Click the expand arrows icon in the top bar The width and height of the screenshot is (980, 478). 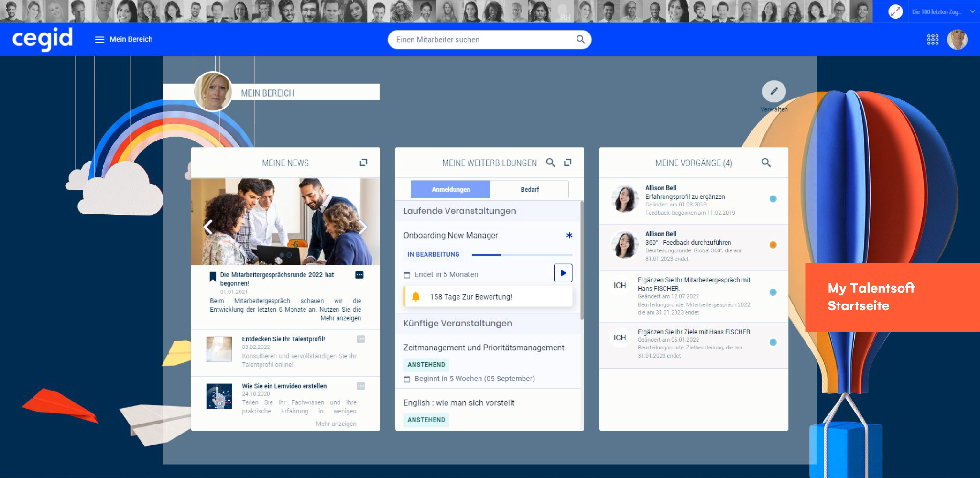tap(895, 11)
